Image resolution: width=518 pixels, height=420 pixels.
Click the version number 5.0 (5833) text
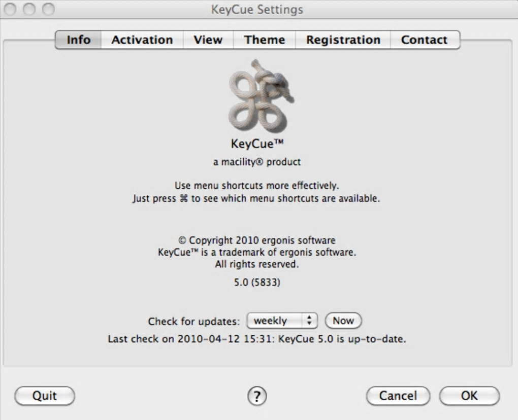point(257,283)
